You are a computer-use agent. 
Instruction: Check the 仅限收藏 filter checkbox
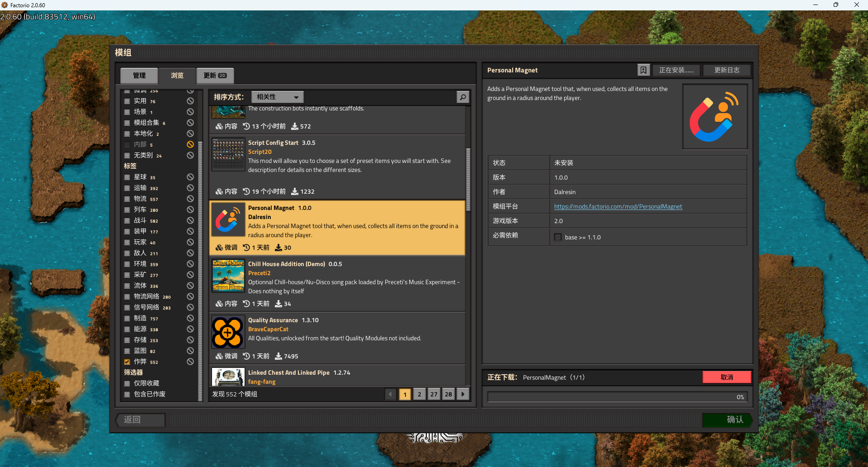(x=127, y=383)
